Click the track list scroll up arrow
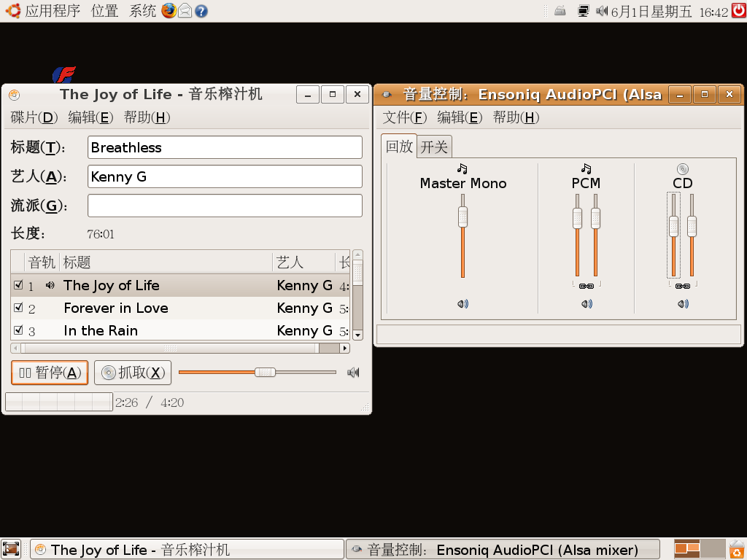 (x=357, y=255)
